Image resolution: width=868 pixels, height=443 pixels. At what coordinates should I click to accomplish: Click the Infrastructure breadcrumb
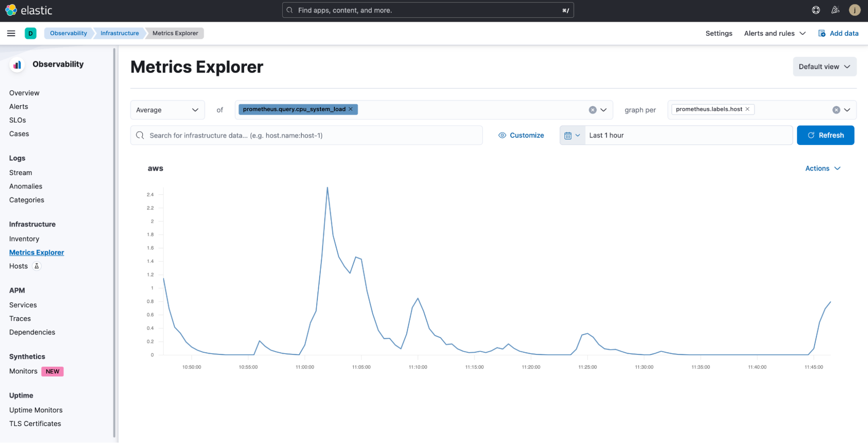point(119,33)
